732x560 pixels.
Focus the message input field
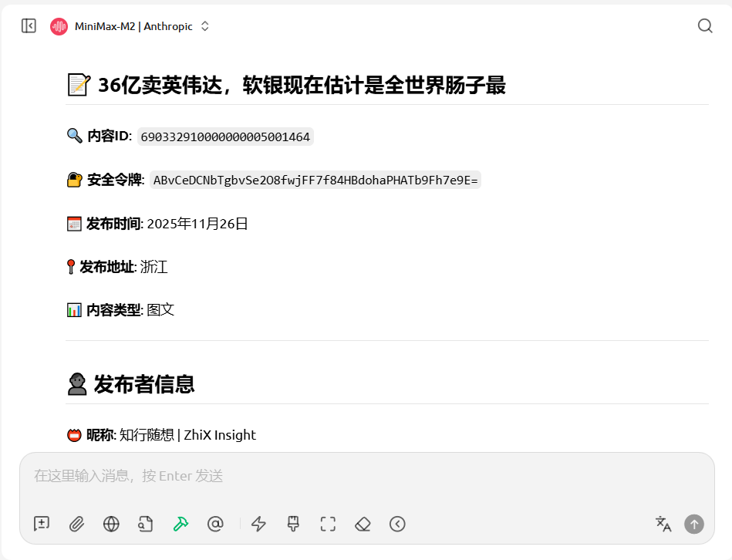(x=367, y=476)
